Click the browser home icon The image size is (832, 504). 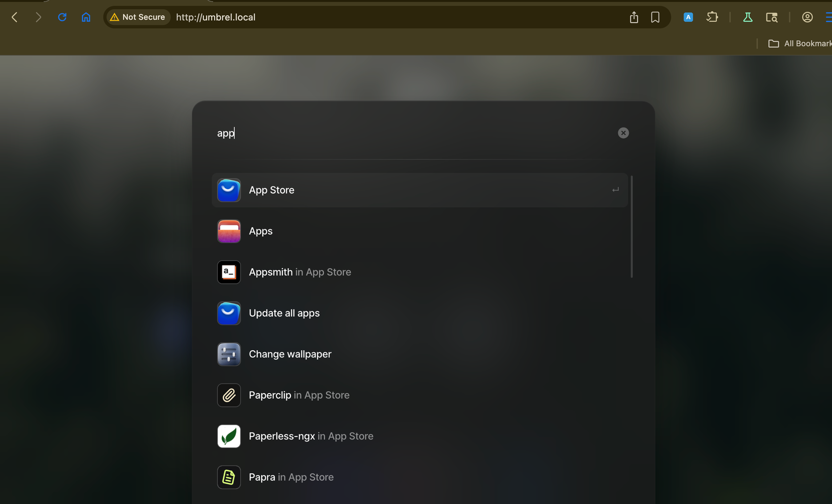(x=86, y=17)
